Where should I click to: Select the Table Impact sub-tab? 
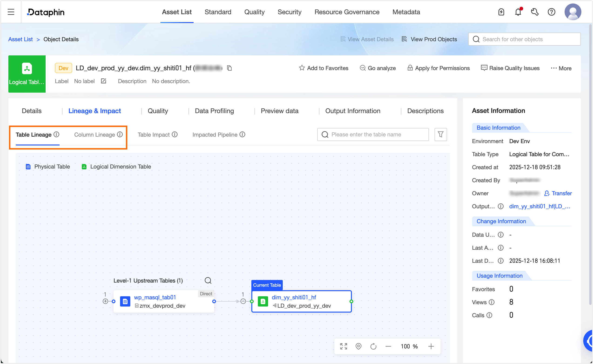pos(154,135)
